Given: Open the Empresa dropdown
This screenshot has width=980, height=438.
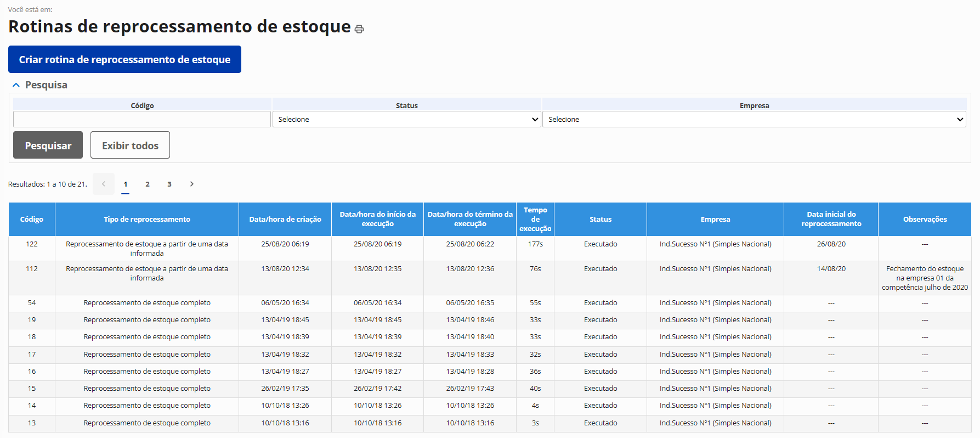Looking at the screenshot, I should click(754, 119).
